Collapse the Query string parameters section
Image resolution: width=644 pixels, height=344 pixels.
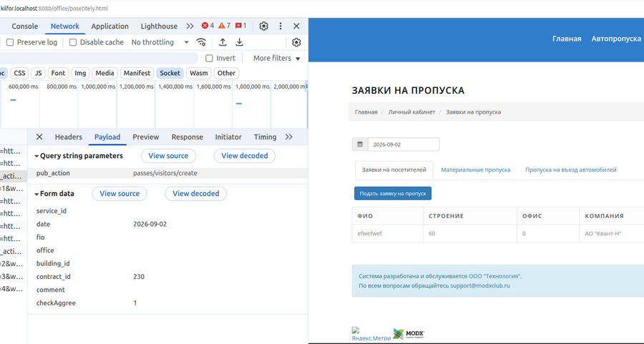point(79,156)
